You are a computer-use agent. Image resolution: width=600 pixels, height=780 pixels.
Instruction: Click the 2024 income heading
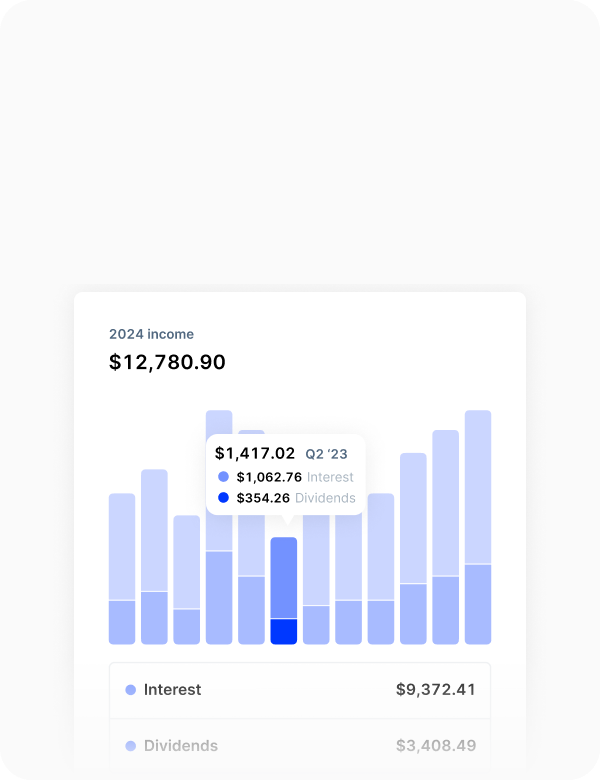[x=151, y=334]
